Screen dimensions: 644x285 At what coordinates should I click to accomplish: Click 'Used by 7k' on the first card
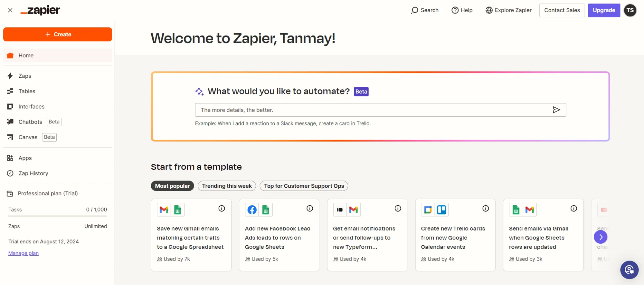[174, 259]
